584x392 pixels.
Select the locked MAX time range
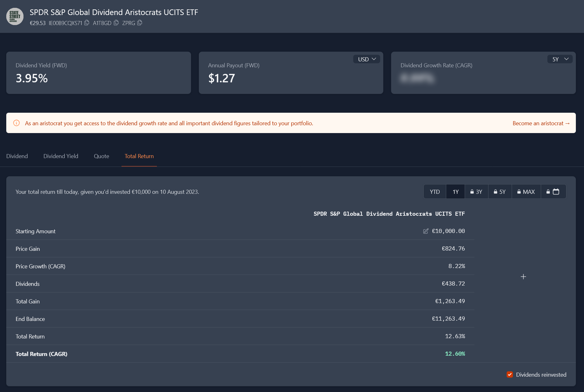(x=526, y=192)
